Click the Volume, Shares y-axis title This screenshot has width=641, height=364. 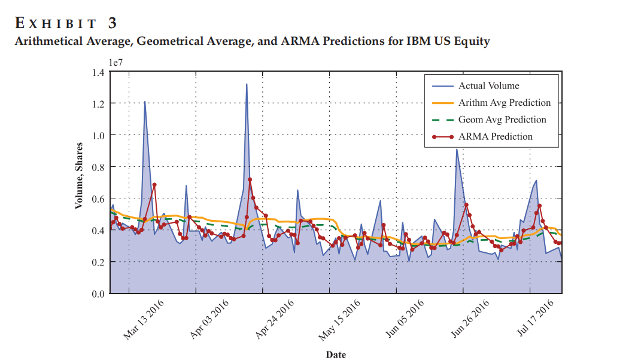79,176
